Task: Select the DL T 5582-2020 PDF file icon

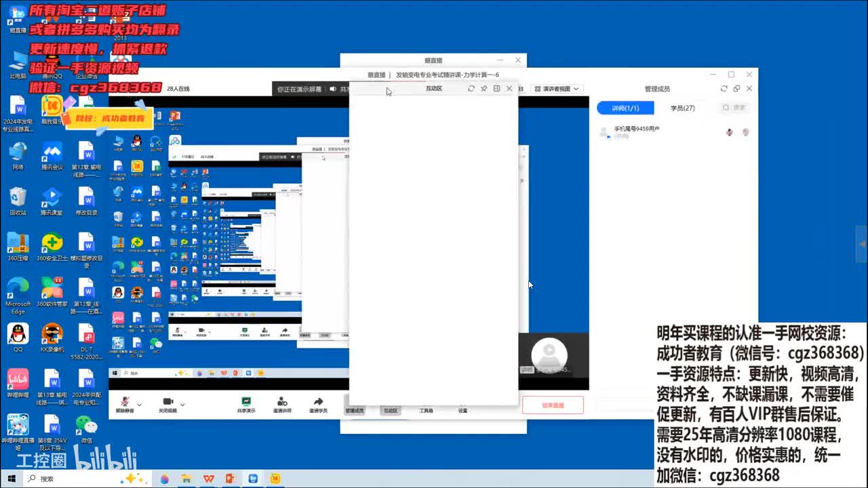Action: coord(86,342)
